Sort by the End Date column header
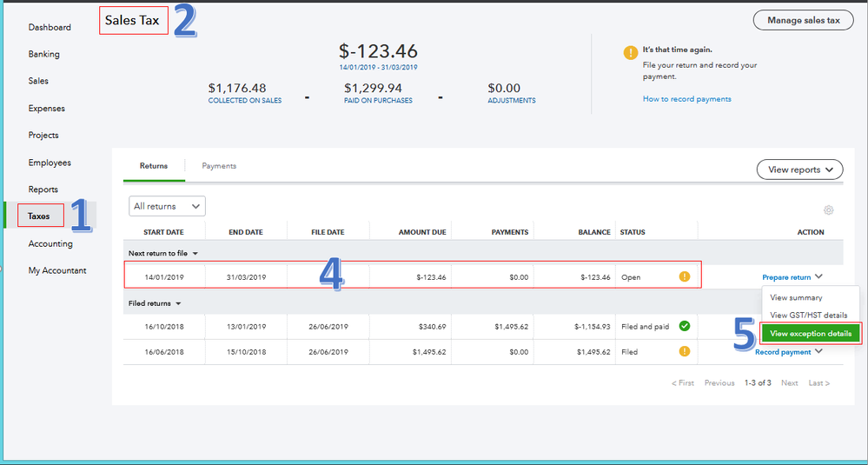 click(x=246, y=233)
